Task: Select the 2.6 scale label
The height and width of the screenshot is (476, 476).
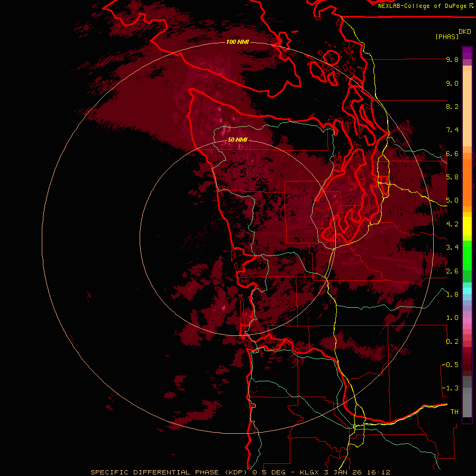Action: pos(452,271)
